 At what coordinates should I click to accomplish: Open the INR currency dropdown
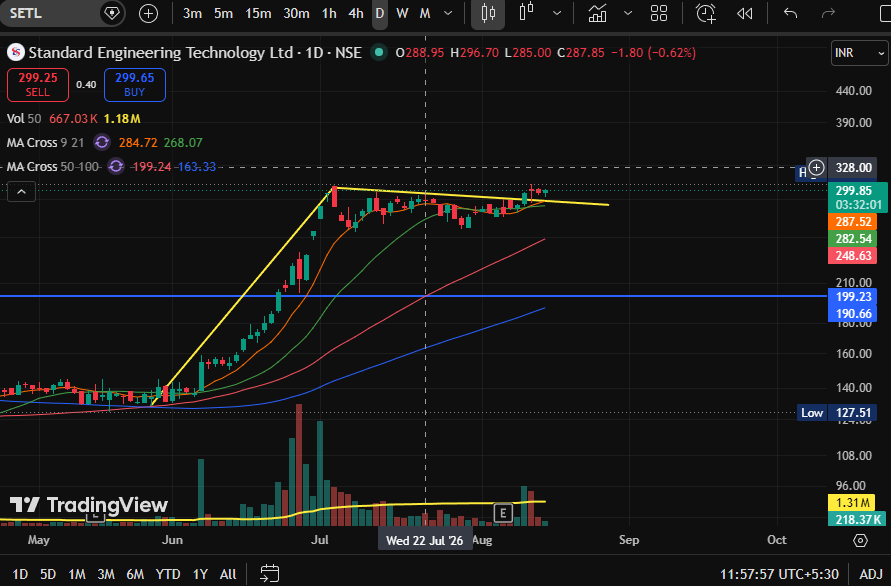tap(859, 53)
